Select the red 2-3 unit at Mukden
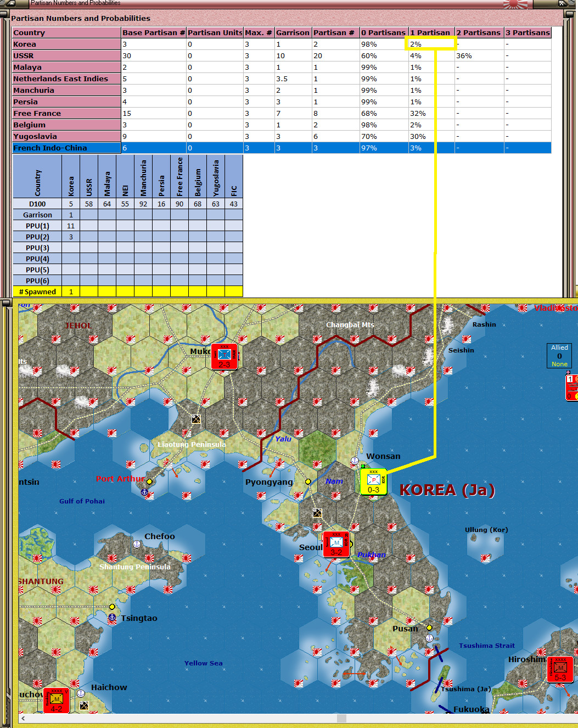Screen dimensions: 578x728 click(x=225, y=356)
